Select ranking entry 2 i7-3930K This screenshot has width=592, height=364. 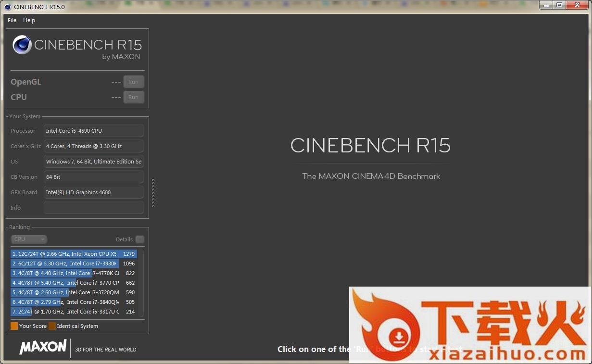(74, 264)
